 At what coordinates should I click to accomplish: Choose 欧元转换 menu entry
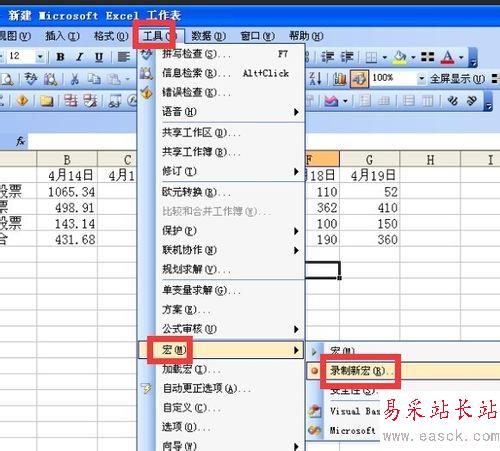coord(221,192)
